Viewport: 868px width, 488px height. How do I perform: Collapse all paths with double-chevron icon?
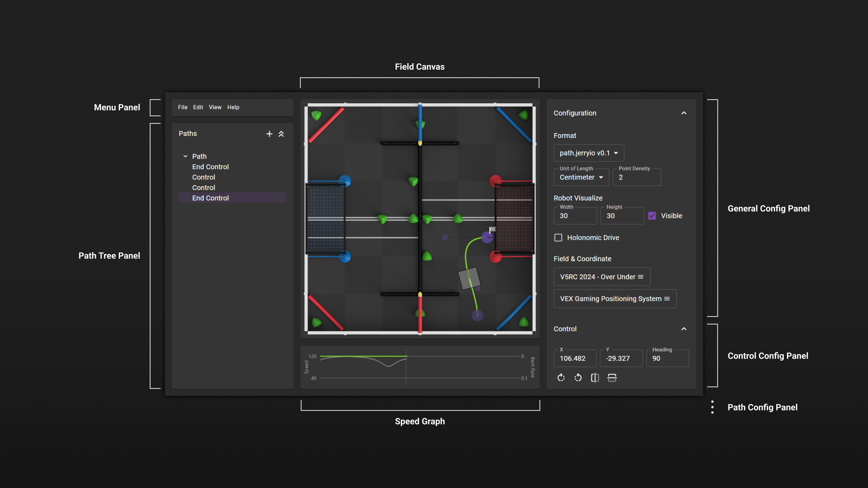[x=281, y=134]
